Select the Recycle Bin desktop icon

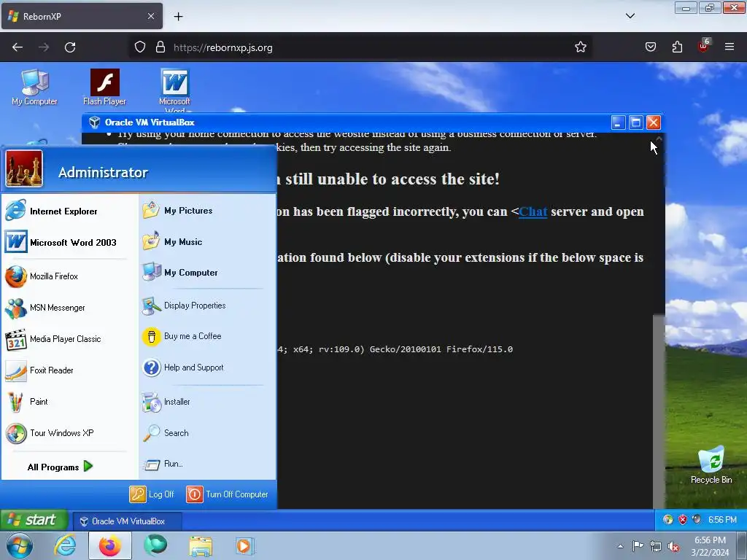point(711,465)
